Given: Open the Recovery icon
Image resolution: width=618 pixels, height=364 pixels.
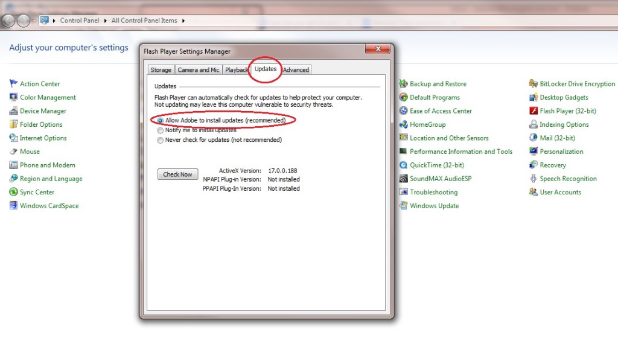Looking at the screenshot, I should pos(534,165).
